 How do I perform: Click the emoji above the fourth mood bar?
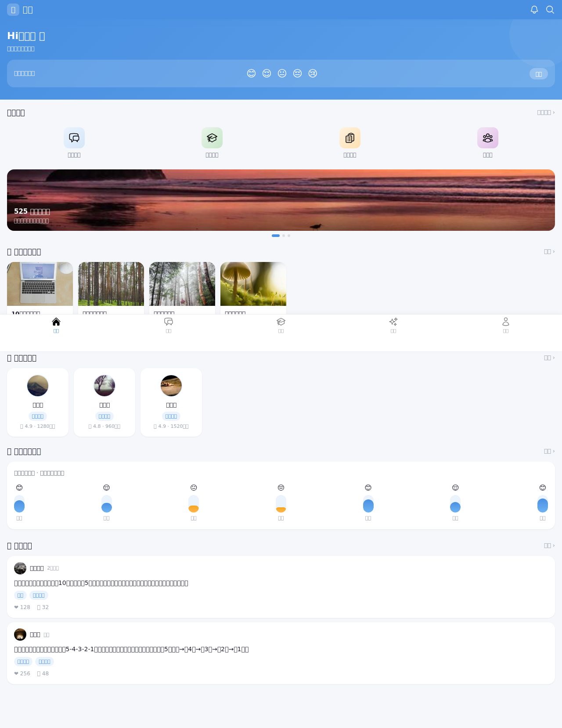(x=281, y=488)
